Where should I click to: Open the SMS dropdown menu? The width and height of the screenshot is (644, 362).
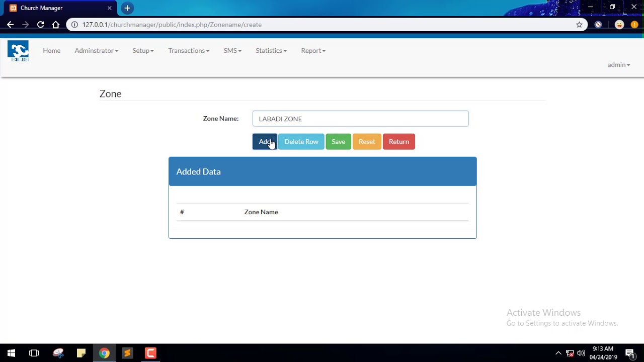[232, 50]
